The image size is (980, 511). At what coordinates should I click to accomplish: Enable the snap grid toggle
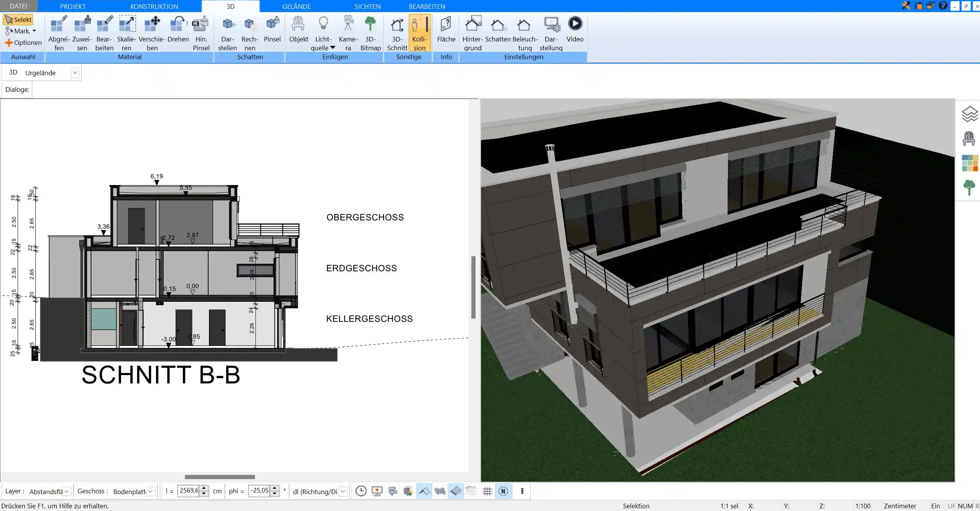click(488, 491)
